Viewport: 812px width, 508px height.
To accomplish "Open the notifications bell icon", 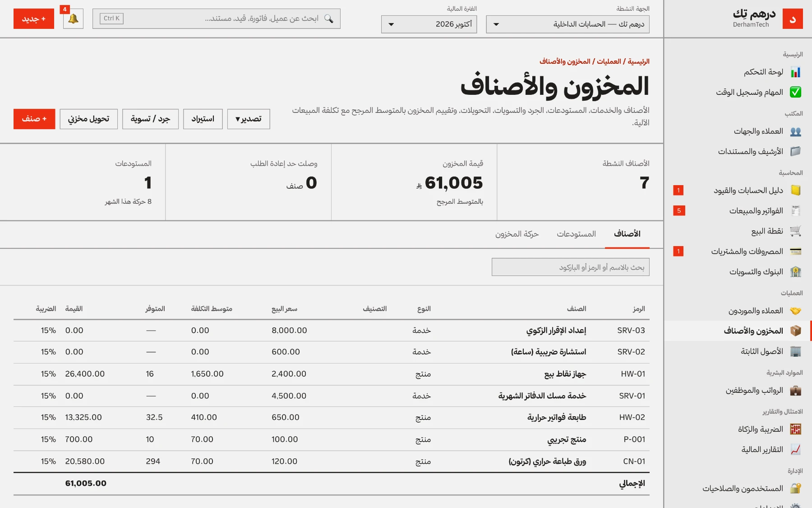I will [x=73, y=19].
